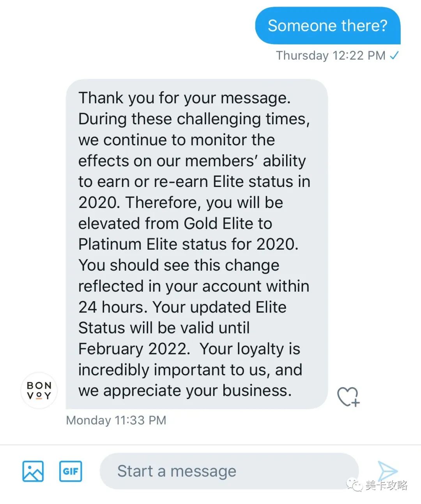Open the Bonvoy profile avatar

coord(39,390)
